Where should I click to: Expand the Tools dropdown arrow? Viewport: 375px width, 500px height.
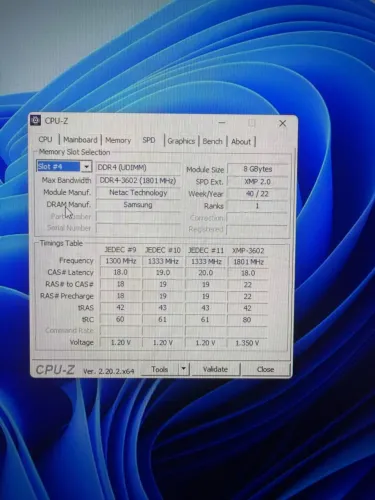pyautogui.click(x=183, y=369)
